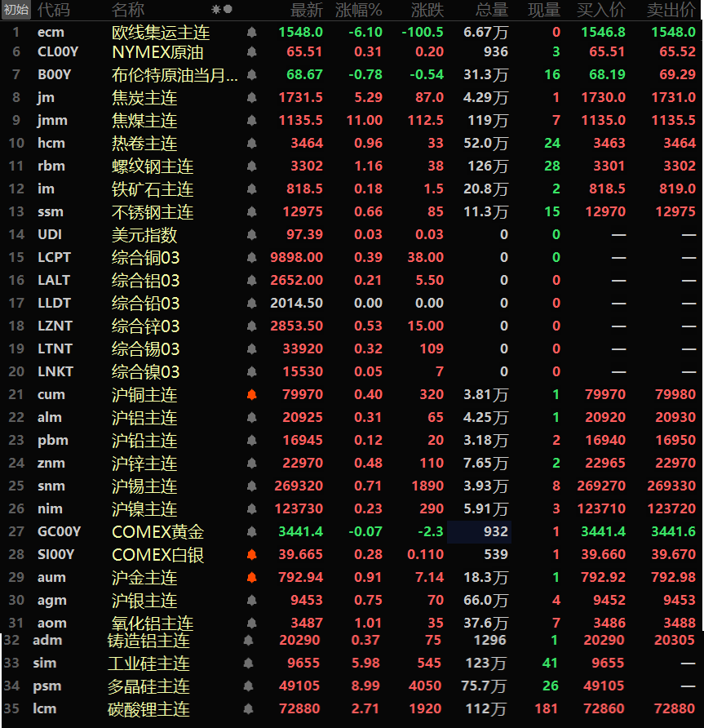
Task: Click the 买入价 column header
Action: tap(601, 10)
